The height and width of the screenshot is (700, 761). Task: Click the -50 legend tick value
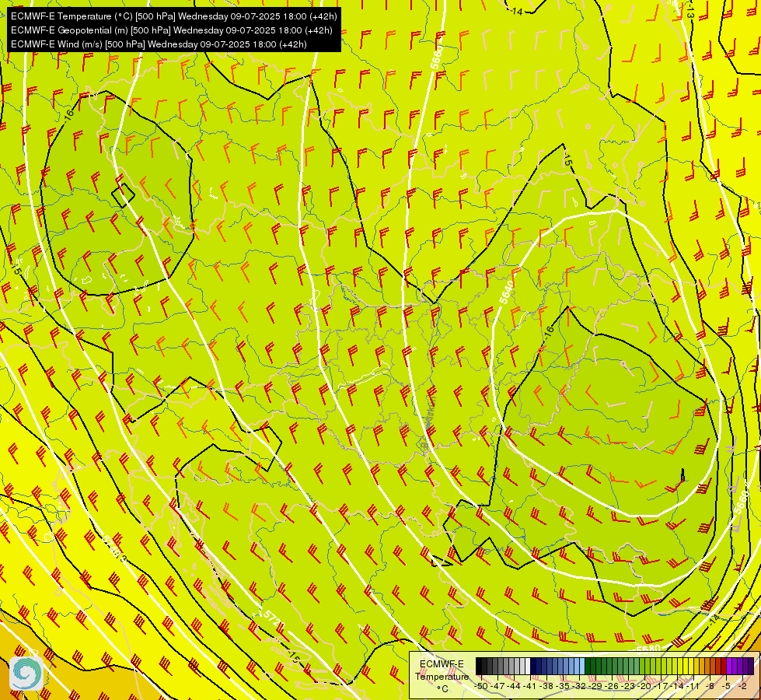tap(481, 686)
